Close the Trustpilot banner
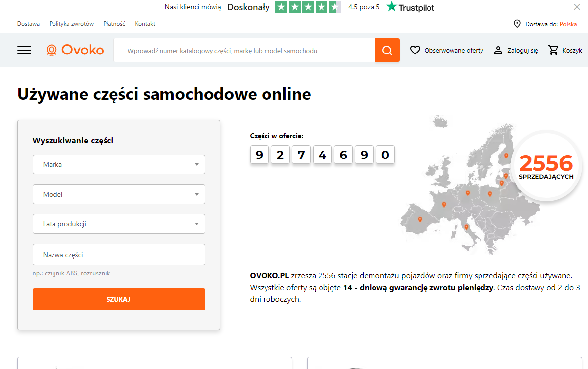The height and width of the screenshot is (369, 588). [x=577, y=7]
